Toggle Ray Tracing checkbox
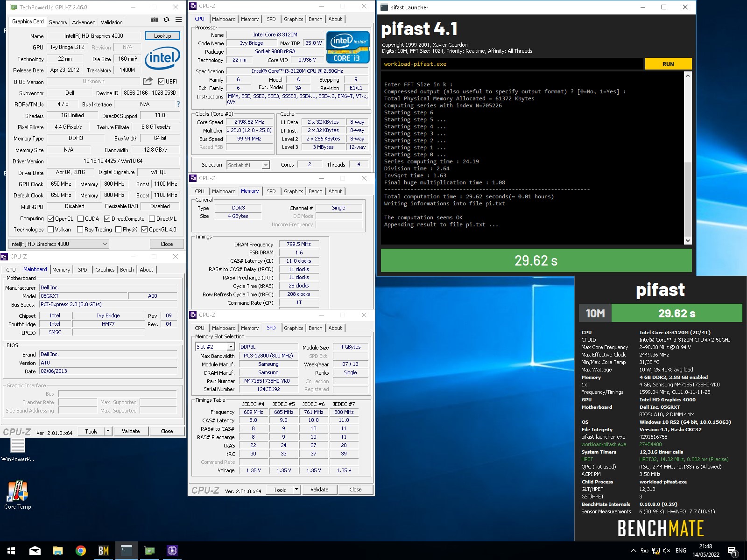This screenshot has height=560, width=747. tap(80, 229)
